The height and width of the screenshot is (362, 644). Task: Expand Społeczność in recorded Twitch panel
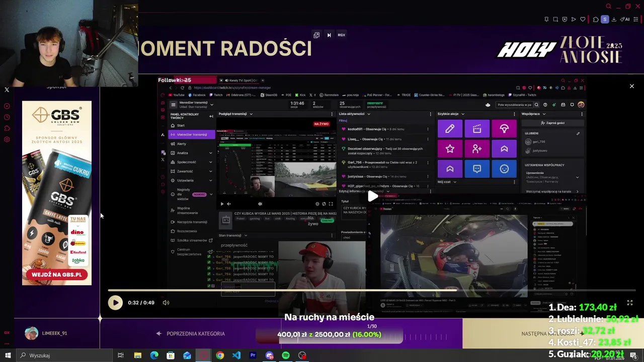coord(192,162)
